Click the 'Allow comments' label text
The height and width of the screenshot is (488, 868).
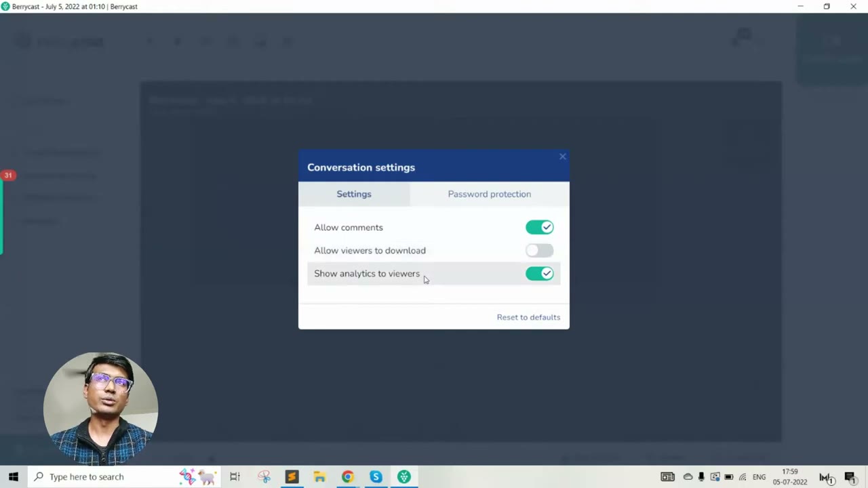click(349, 228)
